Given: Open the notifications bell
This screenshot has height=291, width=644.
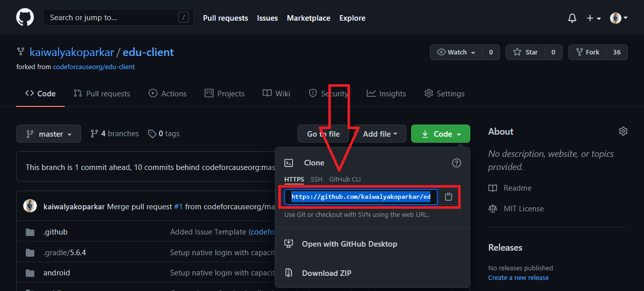Looking at the screenshot, I should tap(572, 18).
